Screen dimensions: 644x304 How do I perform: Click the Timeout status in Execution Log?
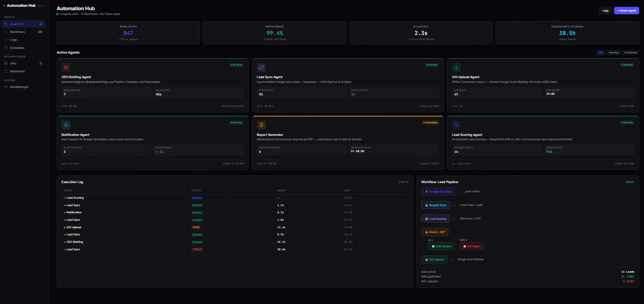[197, 249]
